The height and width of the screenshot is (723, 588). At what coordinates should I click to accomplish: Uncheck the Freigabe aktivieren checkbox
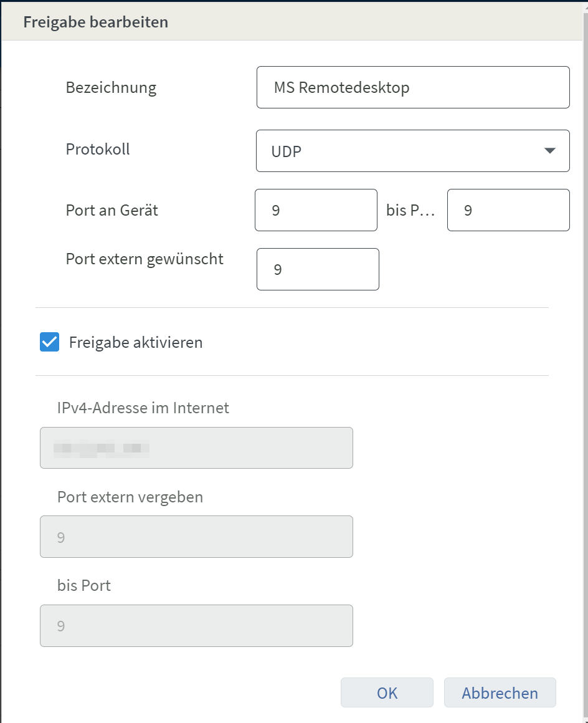(50, 342)
